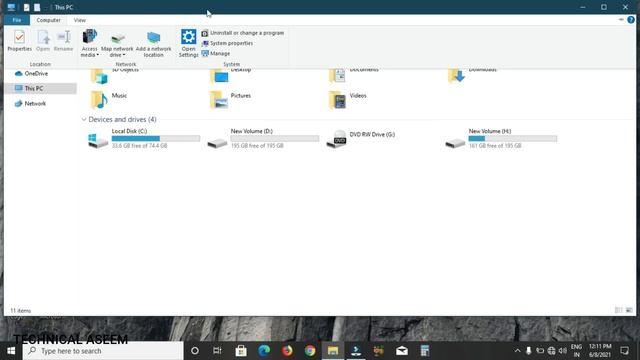This screenshot has width=640, height=360.
Task: Select DVD RW Drive (G:)
Action: coord(361,138)
